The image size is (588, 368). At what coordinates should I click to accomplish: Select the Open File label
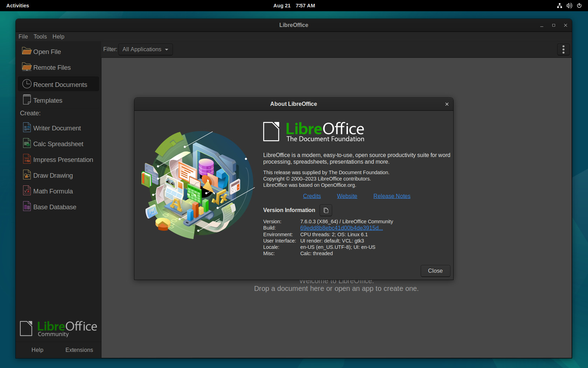(47, 52)
